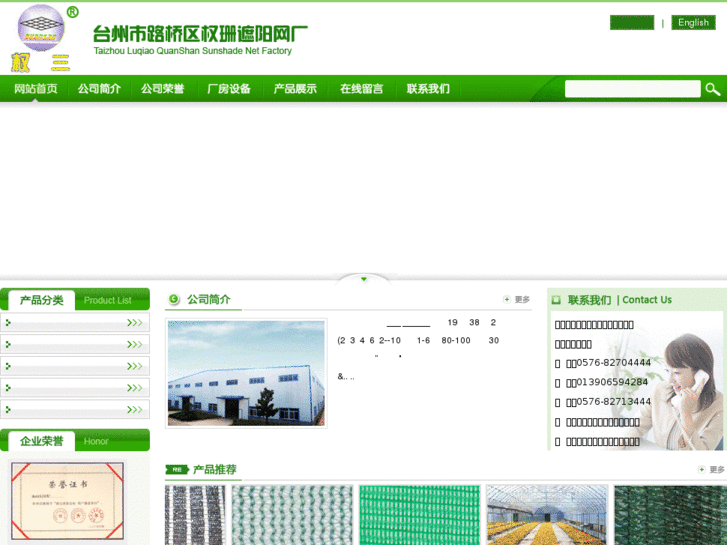Click 更多 link in 产品推荐 section

717,470
